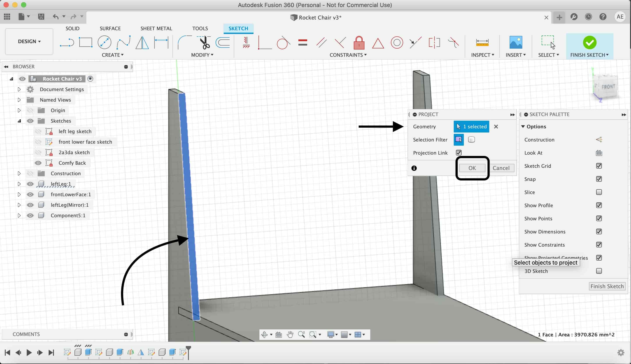Enable the 3D Sketch checkbox
This screenshot has height=364, width=631.
point(599,271)
